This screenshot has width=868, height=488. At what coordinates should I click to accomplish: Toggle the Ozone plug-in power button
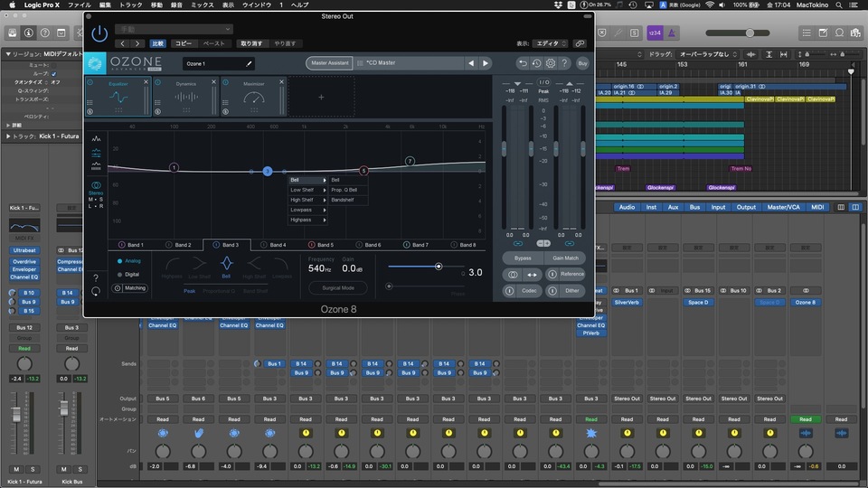pyautogui.click(x=99, y=33)
